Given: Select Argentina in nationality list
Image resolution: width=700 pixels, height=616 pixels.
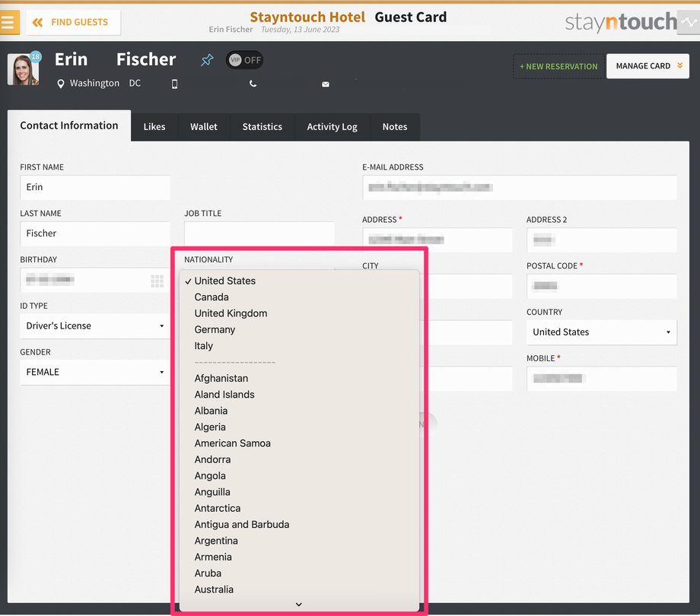Looking at the screenshot, I should point(299,541).
